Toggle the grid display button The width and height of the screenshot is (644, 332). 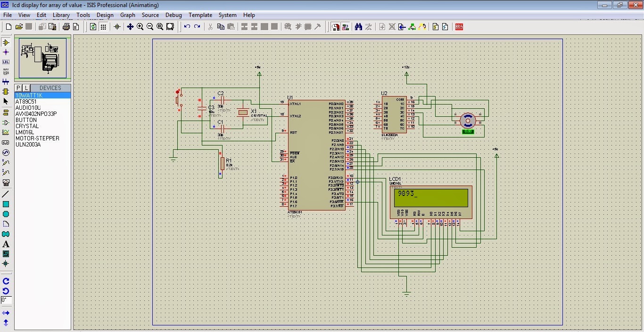(103, 27)
